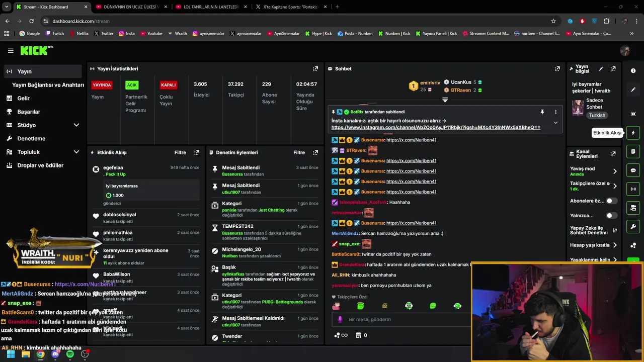Switch to the X'te Kapitano Sports browser tab

pos(291,7)
